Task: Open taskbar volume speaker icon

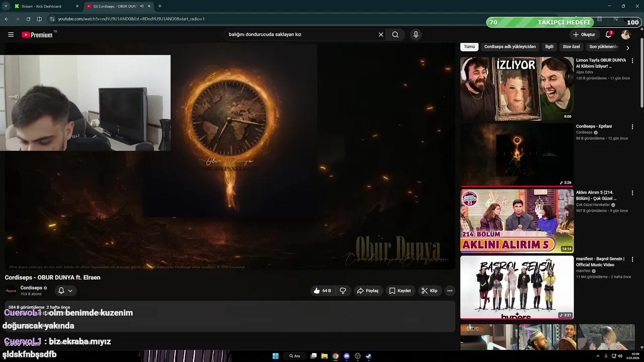Action: (620, 356)
